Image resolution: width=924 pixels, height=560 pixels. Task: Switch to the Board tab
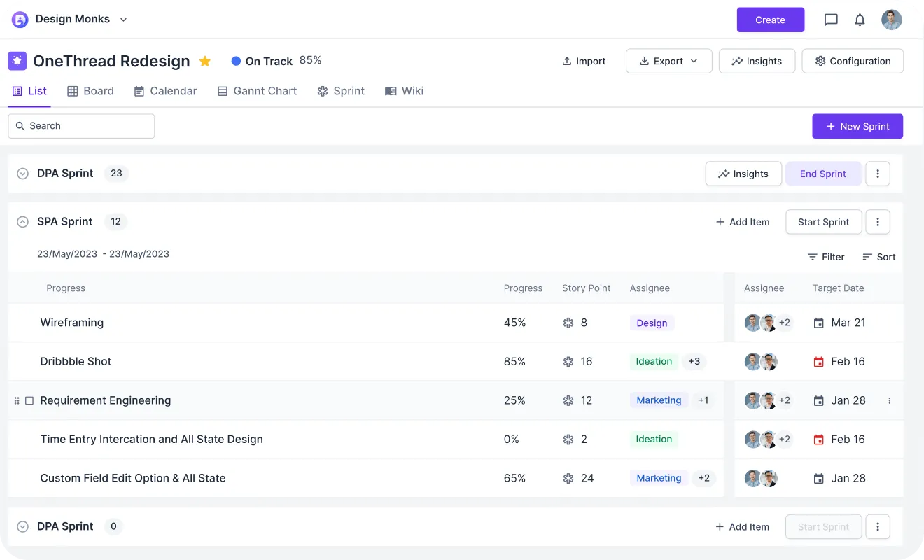[90, 91]
